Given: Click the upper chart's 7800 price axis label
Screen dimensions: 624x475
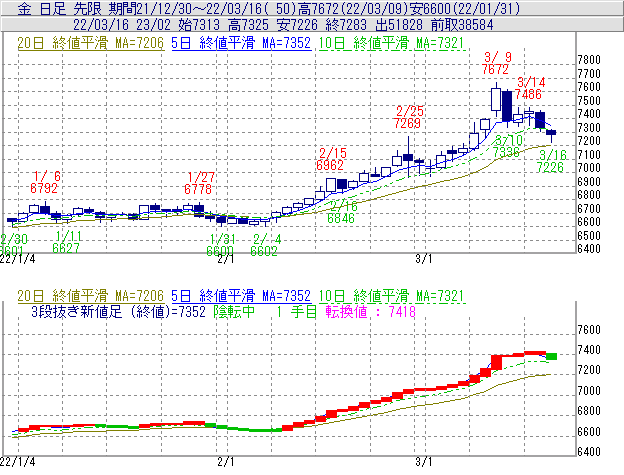Looking at the screenshot, I should [589, 60].
